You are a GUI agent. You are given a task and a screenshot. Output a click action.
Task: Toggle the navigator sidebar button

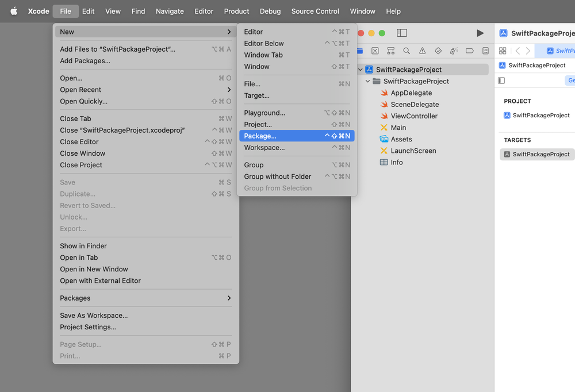pyautogui.click(x=402, y=33)
